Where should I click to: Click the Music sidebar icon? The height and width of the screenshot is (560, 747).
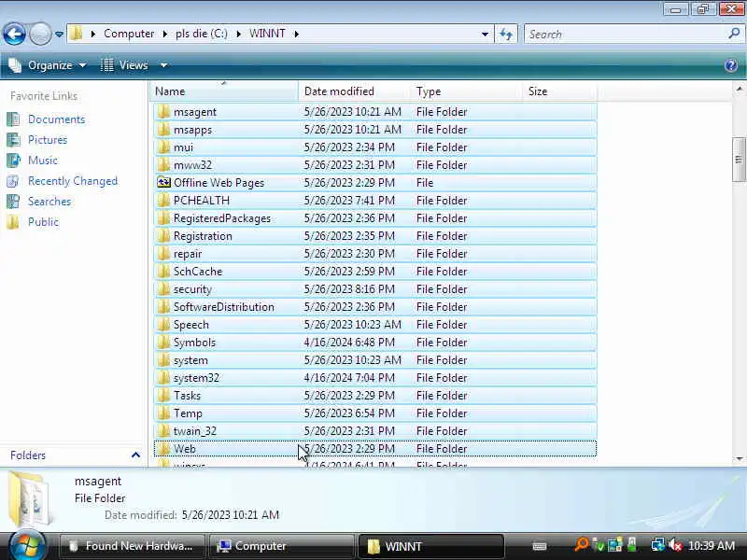13,161
